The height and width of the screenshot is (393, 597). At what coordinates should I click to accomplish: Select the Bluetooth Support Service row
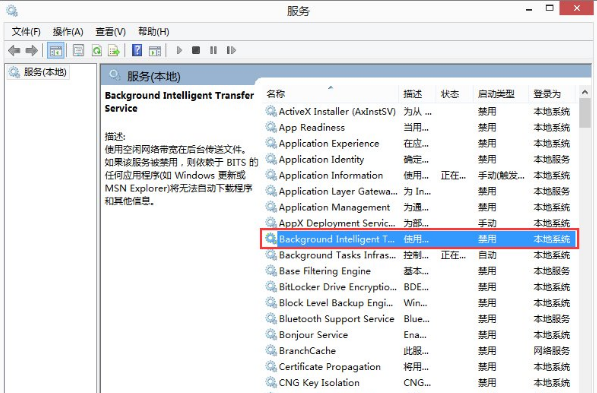pyautogui.click(x=420, y=319)
